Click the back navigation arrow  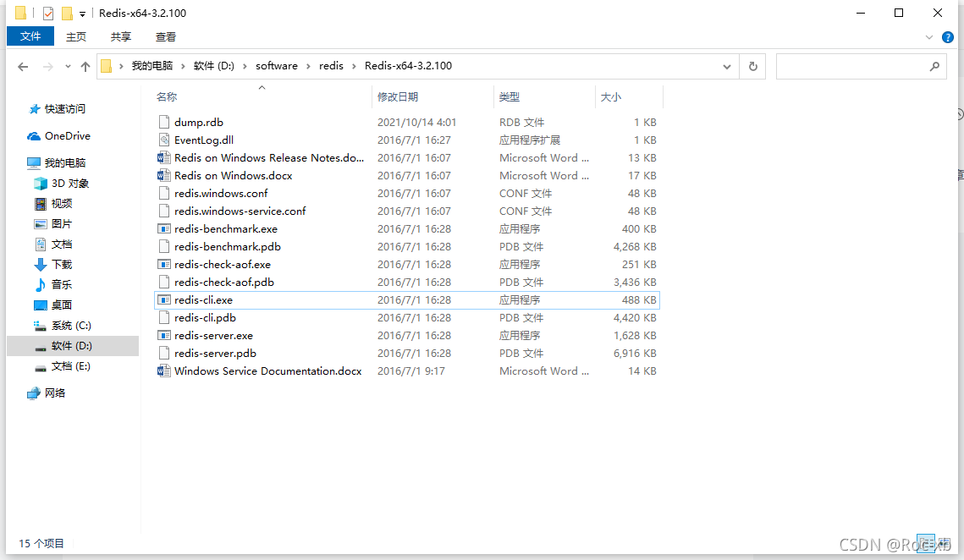click(x=23, y=66)
